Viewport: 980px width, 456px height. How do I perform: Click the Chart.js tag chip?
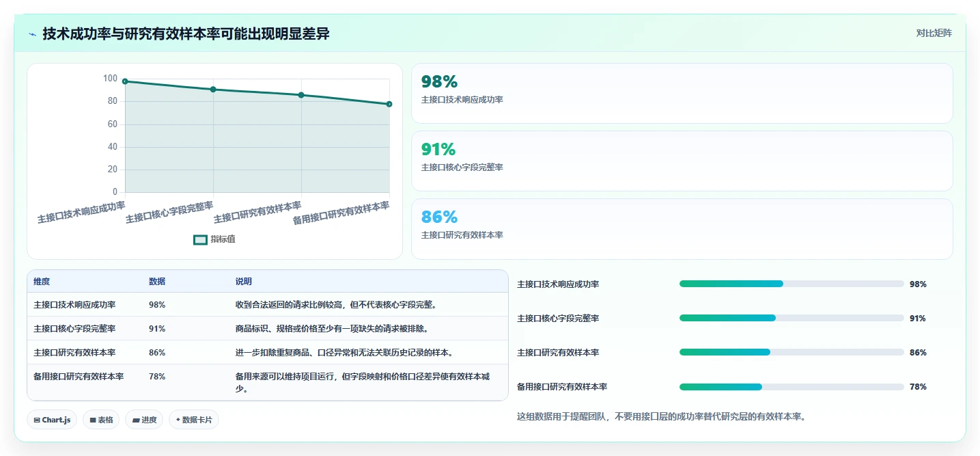[x=52, y=420]
